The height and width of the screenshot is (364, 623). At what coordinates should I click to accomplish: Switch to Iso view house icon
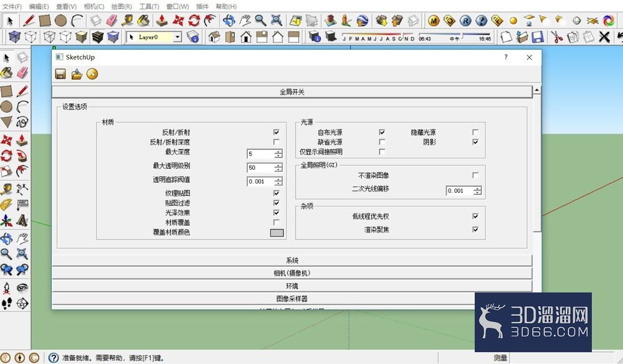[x=214, y=37]
